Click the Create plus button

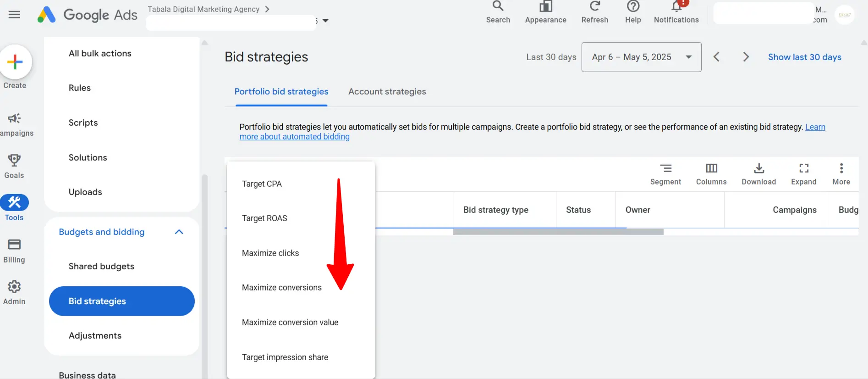tap(15, 62)
